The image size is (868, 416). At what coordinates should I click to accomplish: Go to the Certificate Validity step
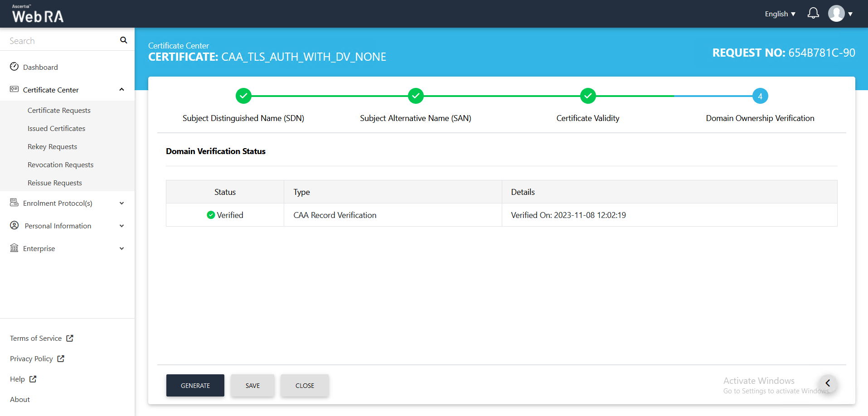point(588,96)
